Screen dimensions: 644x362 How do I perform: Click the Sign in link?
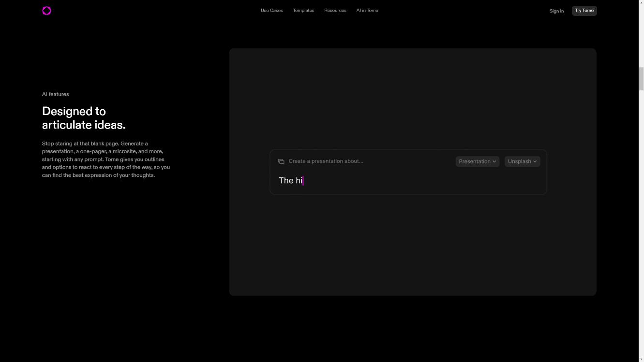(x=556, y=11)
